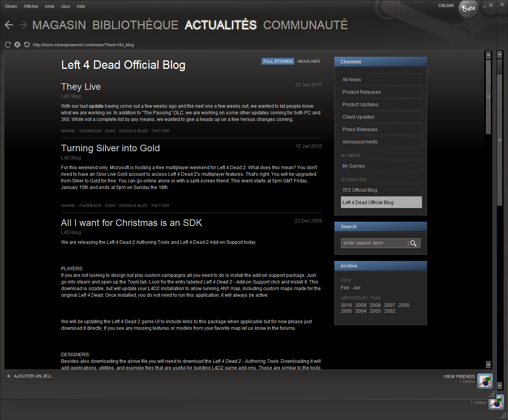508x420 pixels.
Task: Switch to the ACTUALITÉS tab
Action: (221, 25)
